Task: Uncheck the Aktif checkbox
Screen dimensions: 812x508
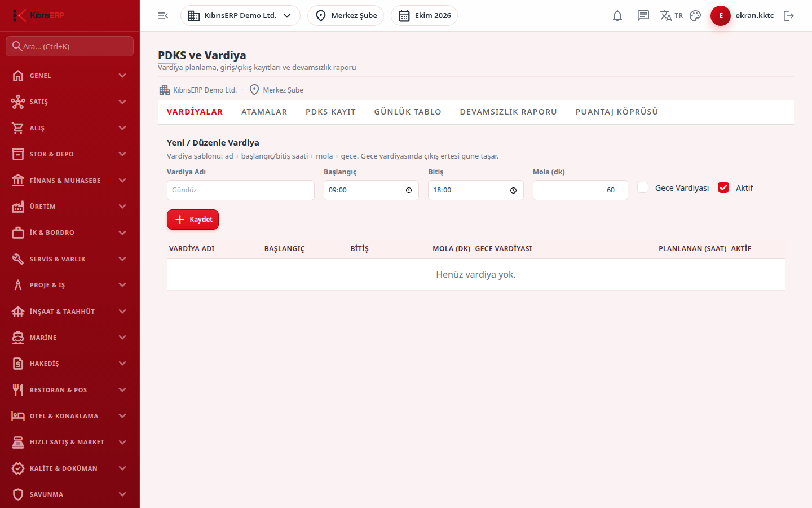Action: pos(723,187)
